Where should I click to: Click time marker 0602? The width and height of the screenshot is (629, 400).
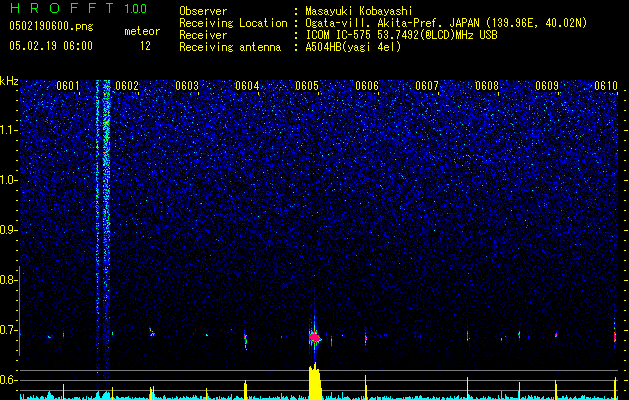[127, 86]
